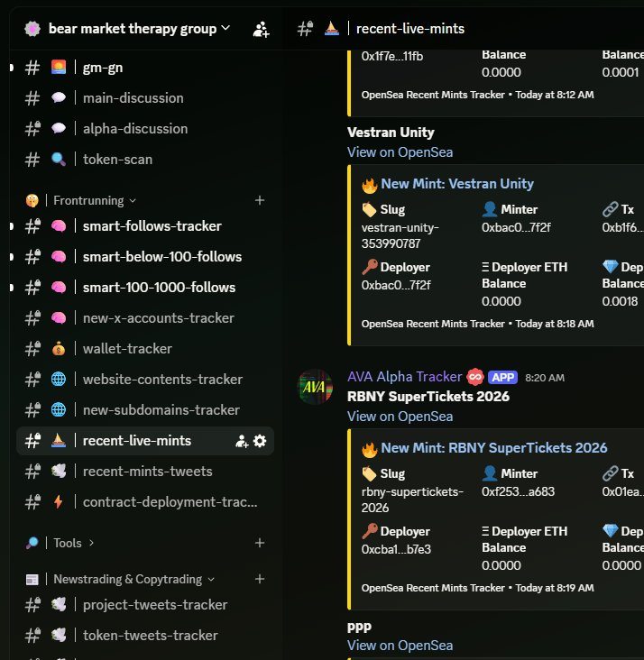
Task: Open the token-tweets-tracker channel
Action: point(145,636)
